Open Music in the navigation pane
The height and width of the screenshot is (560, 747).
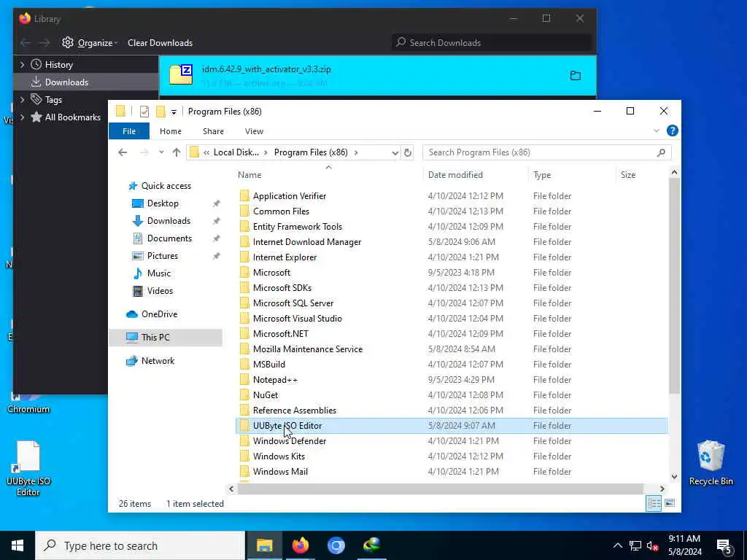coord(158,273)
